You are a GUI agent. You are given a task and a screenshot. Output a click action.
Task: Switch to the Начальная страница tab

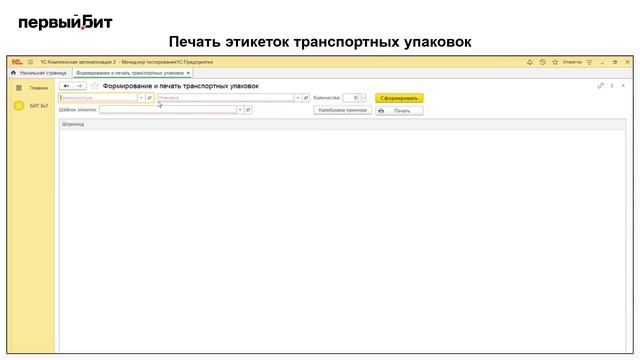[x=43, y=73]
